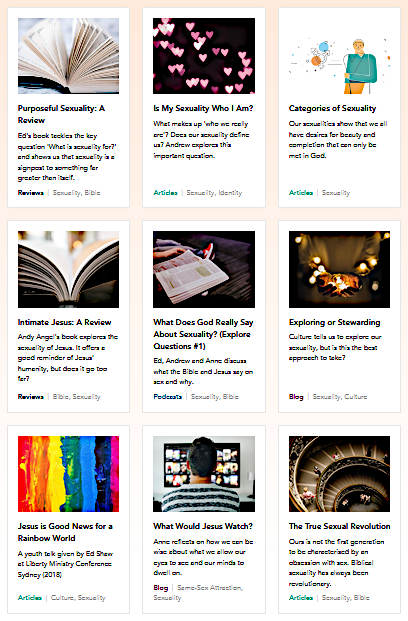Click Articles label under 'Is My Sexuality Who I Am?'
The width and height of the screenshot is (408, 621).
point(165,193)
